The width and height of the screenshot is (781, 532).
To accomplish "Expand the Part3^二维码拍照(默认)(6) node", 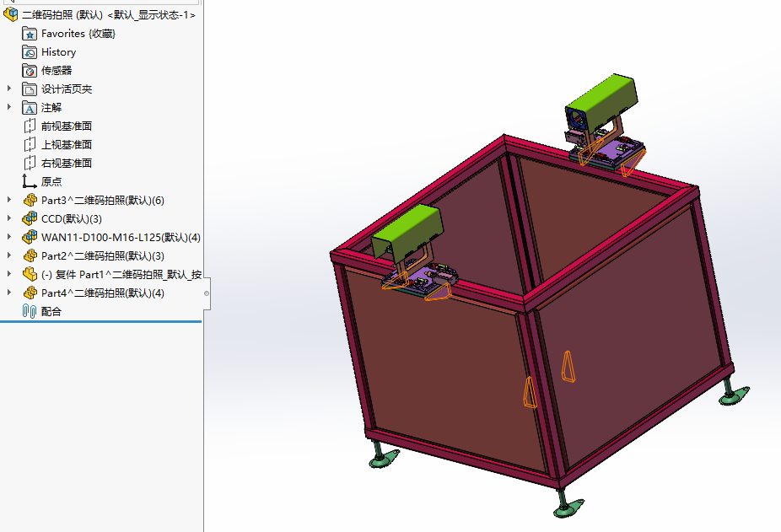I will pos(9,199).
